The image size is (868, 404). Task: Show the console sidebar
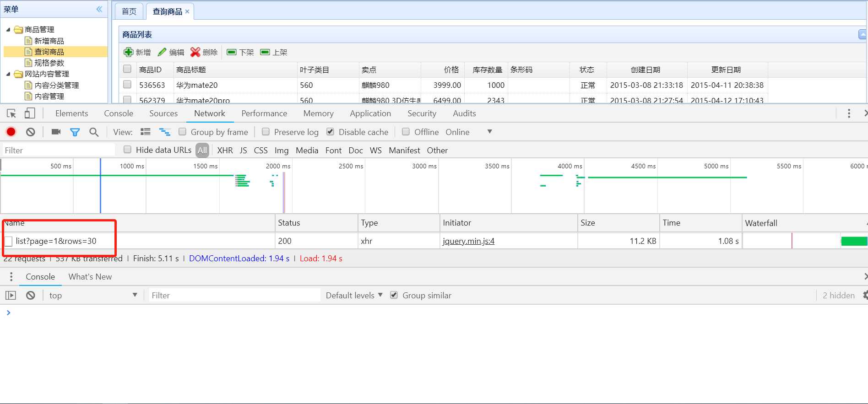(11, 296)
